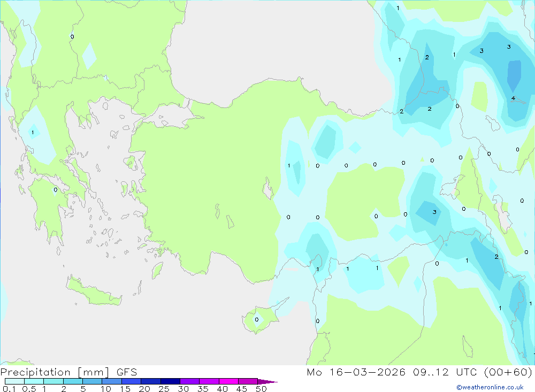
Task: Click the 40–45 mm magenta legend swatch
Action: click(228, 381)
